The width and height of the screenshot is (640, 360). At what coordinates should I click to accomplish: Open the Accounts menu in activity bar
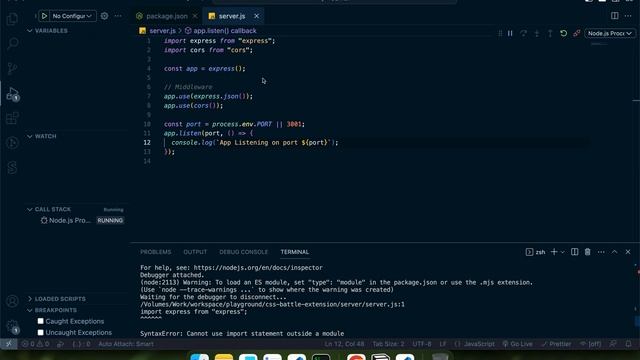12,301
